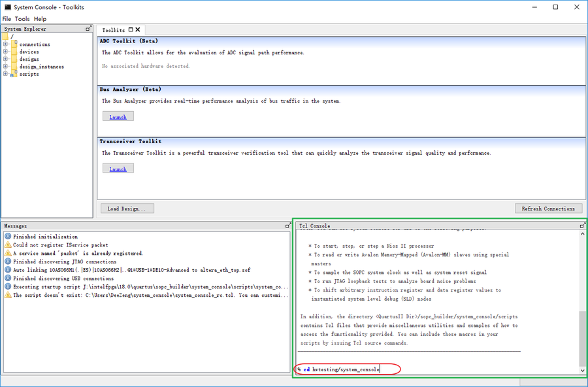
Task: Click the Load Design... button
Action: (127, 209)
